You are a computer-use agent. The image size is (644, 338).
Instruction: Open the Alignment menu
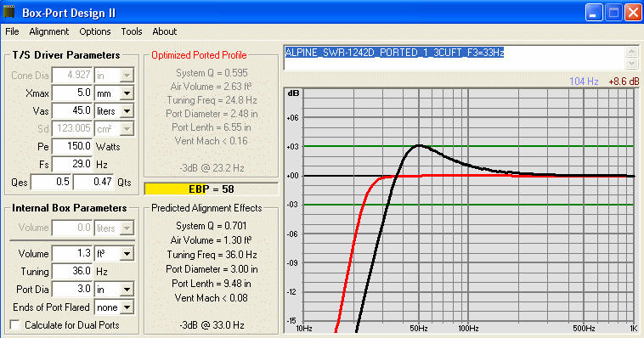[49, 31]
